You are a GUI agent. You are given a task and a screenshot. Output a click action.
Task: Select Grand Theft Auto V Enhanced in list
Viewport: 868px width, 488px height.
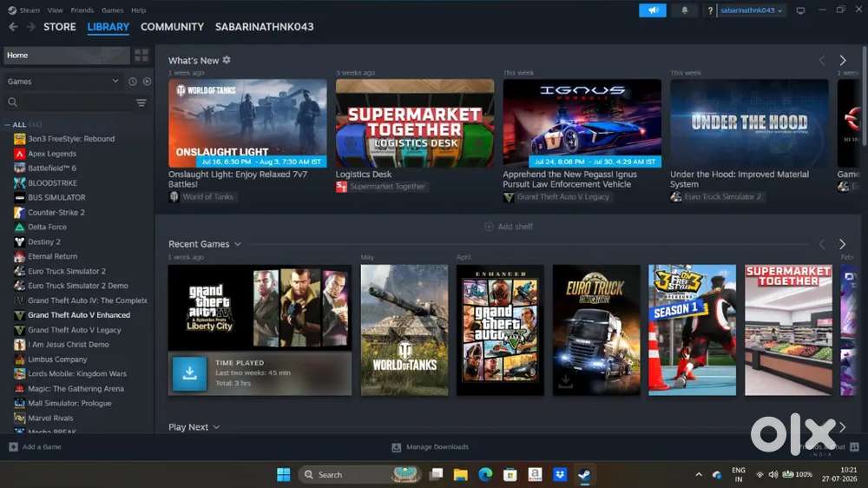point(79,315)
